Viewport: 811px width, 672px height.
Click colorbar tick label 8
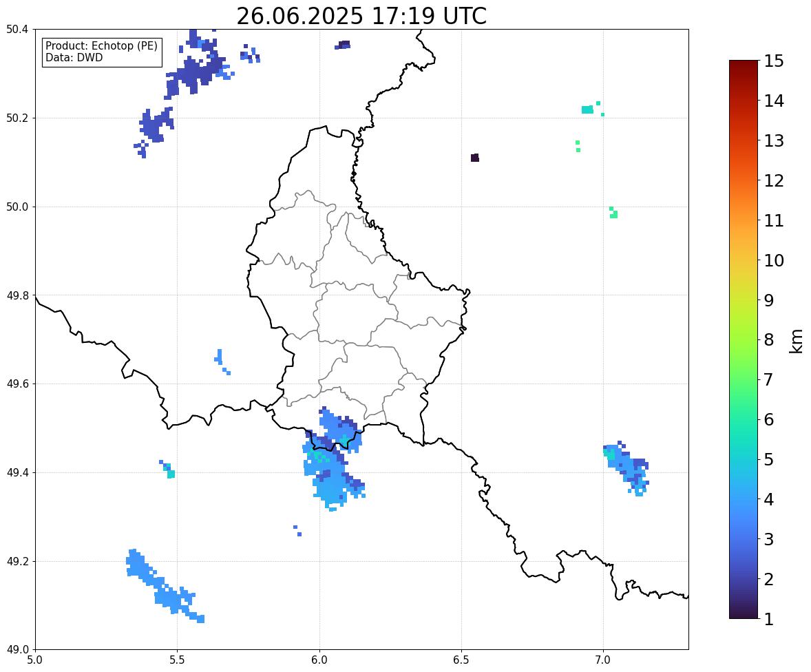(769, 340)
